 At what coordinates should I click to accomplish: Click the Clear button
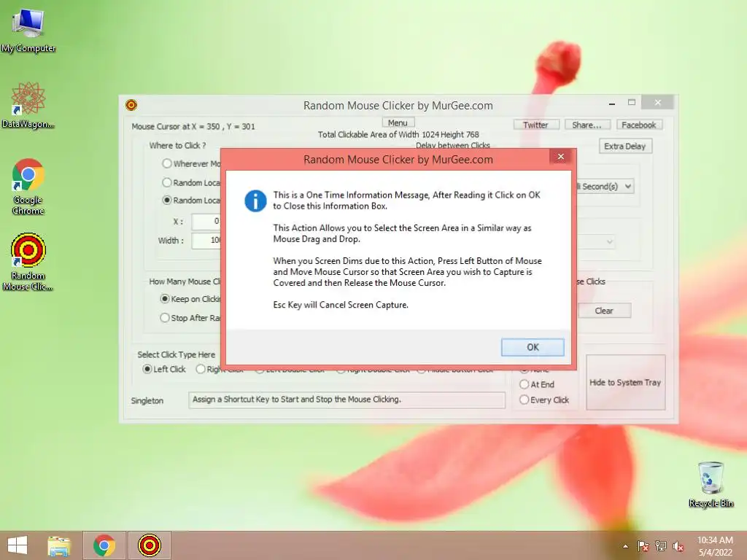tap(604, 311)
